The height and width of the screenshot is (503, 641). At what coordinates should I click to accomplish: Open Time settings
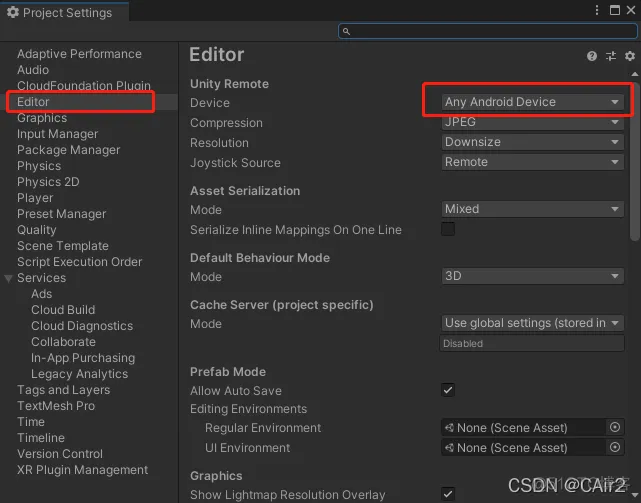coord(31,421)
